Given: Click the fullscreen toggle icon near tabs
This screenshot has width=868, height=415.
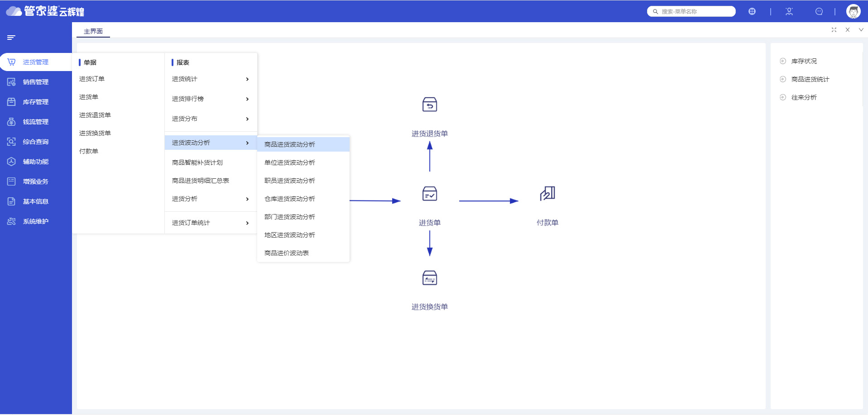Looking at the screenshot, I should [x=834, y=30].
